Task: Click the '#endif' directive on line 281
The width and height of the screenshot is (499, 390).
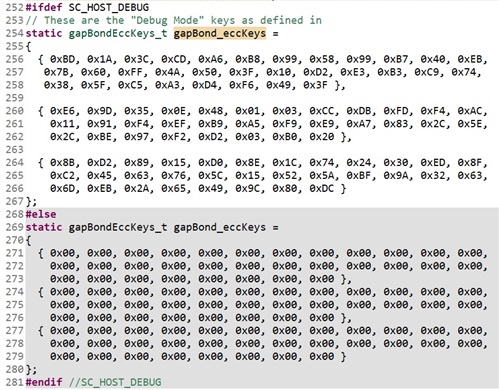Action: [44, 382]
